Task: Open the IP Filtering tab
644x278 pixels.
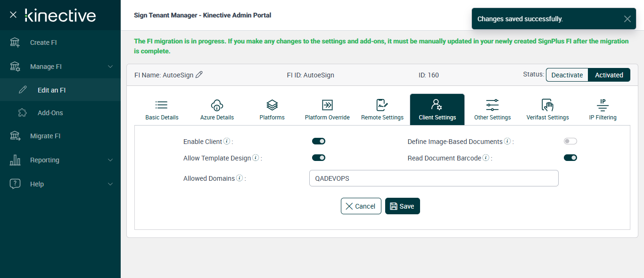Action: coord(603,110)
